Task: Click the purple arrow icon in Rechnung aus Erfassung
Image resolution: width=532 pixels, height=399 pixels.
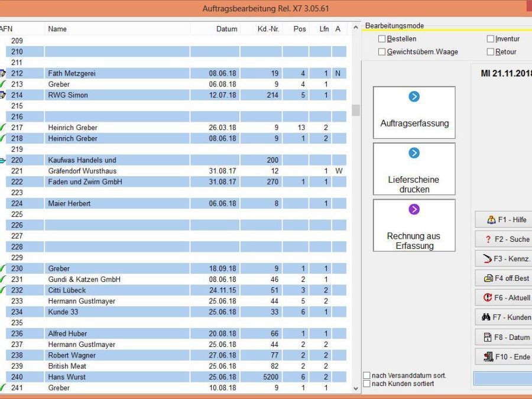Action: tap(414, 209)
